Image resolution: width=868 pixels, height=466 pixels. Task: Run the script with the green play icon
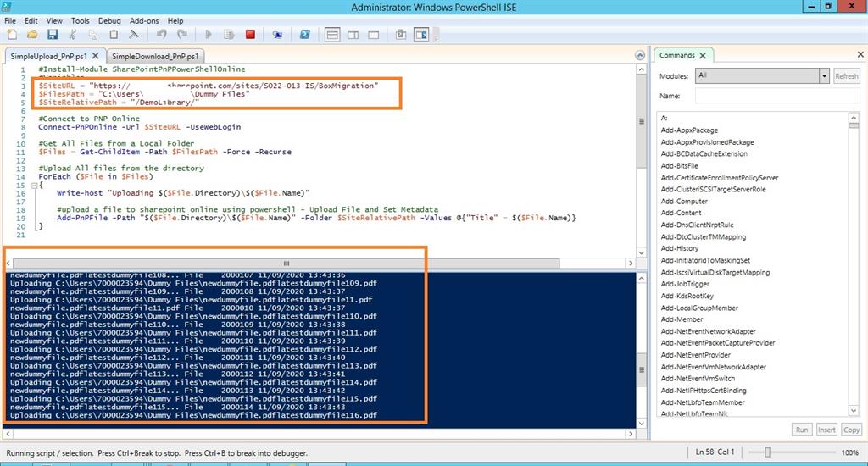(x=209, y=34)
